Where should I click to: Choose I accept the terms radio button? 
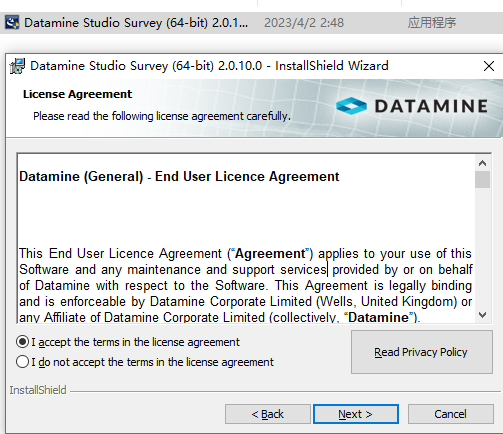pyautogui.click(x=22, y=342)
